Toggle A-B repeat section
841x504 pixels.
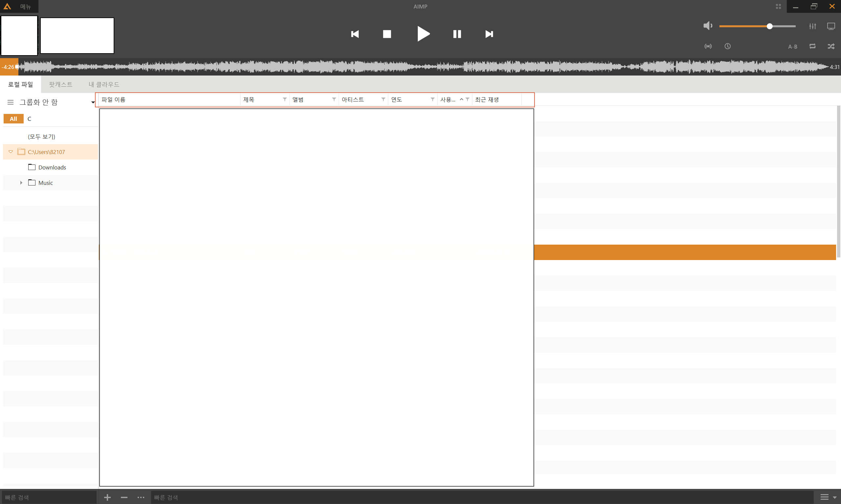792,47
